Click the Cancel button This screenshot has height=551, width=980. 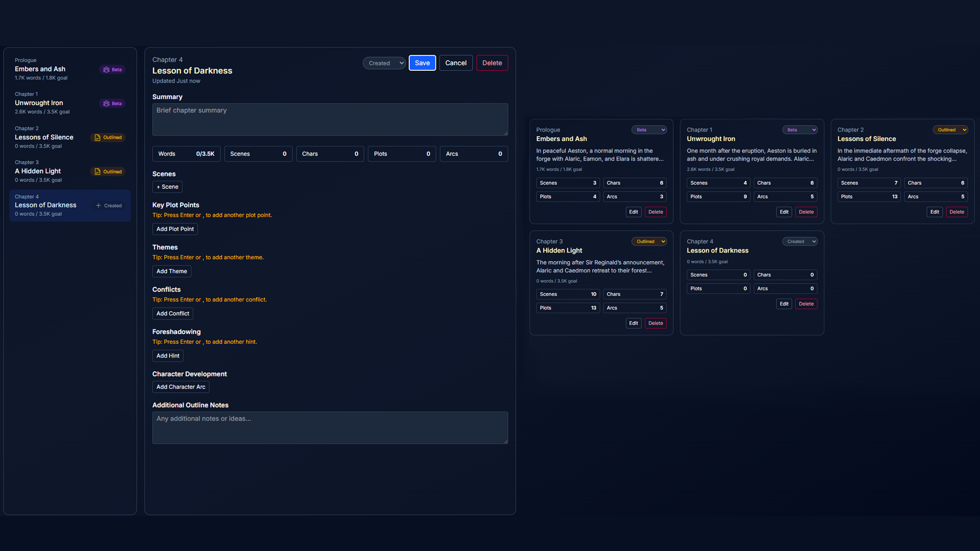click(455, 63)
